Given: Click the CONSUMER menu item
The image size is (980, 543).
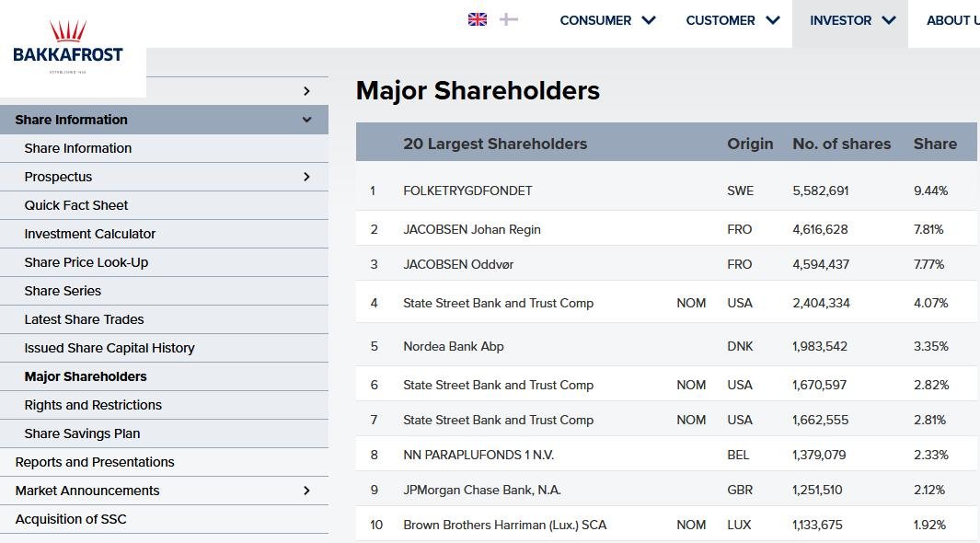Looking at the screenshot, I should pyautogui.click(x=596, y=19).
